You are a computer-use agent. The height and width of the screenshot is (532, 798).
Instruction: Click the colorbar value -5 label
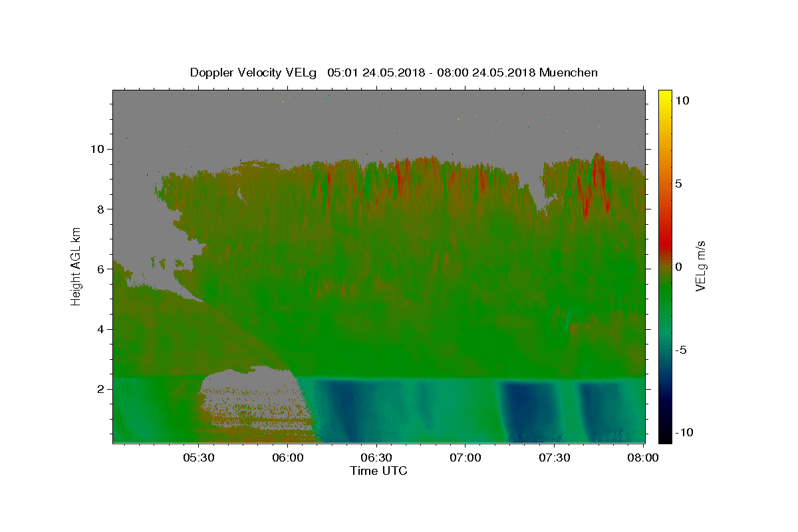681,350
